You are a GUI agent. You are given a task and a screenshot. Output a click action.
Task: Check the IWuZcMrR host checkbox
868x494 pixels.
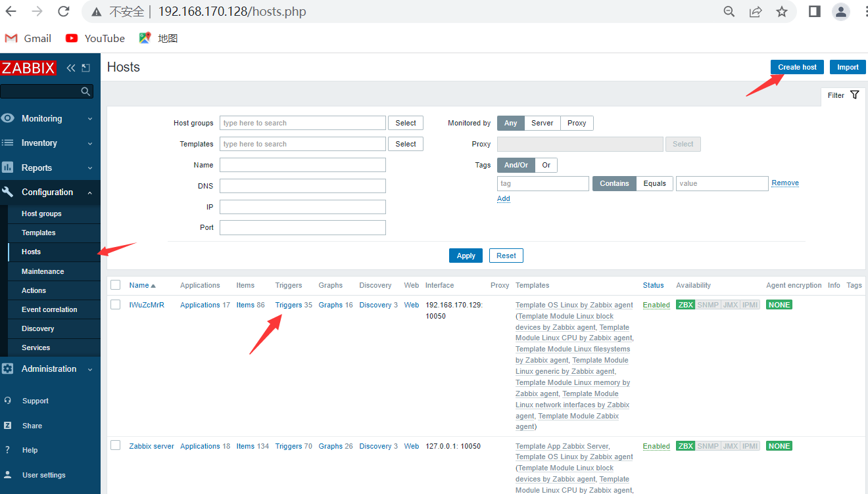pyautogui.click(x=116, y=304)
